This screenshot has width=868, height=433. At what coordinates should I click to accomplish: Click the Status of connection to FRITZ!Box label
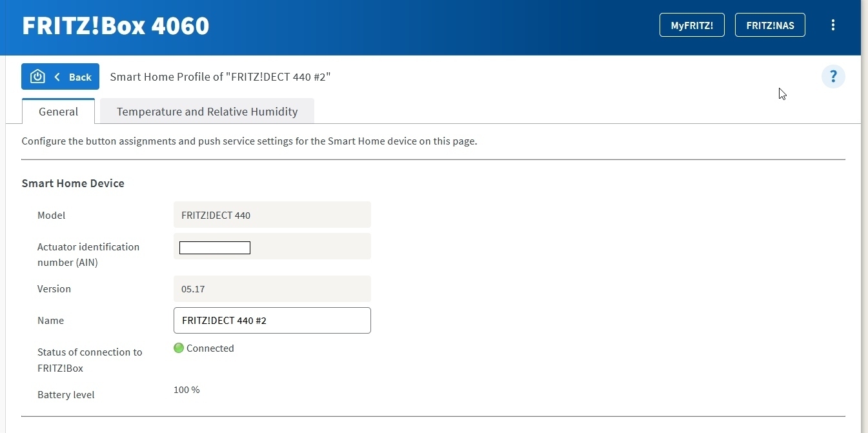pyautogui.click(x=90, y=360)
